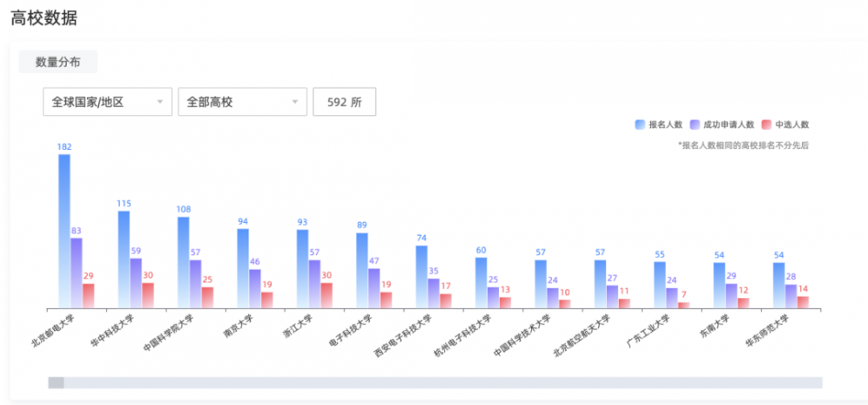The height and width of the screenshot is (405, 868).
Task: Click the 592 所 count box
Action: 345,101
